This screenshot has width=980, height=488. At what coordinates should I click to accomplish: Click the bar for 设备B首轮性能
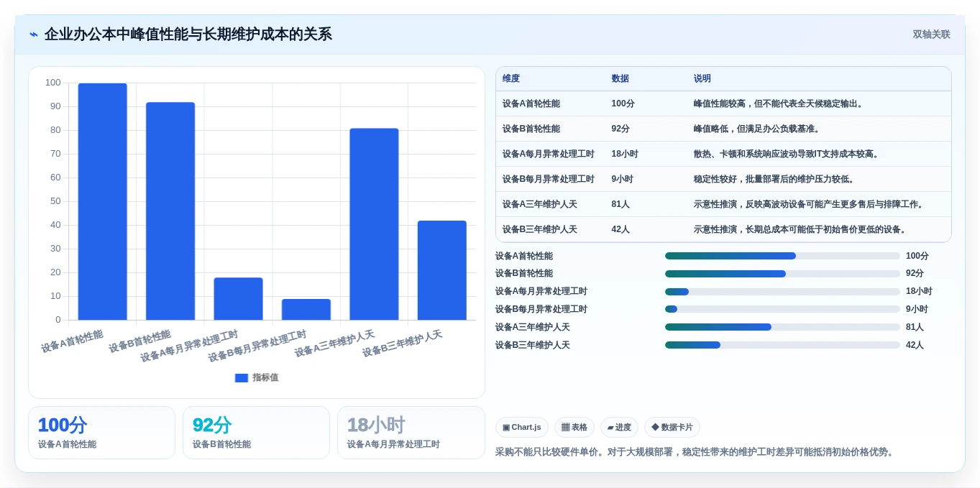coord(170,211)
